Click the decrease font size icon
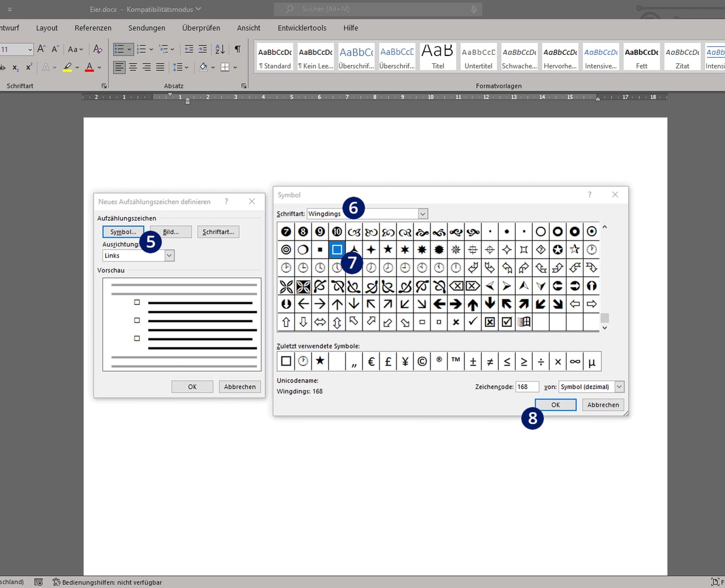The width and height of the screenshot is (725, 588). 55,49
